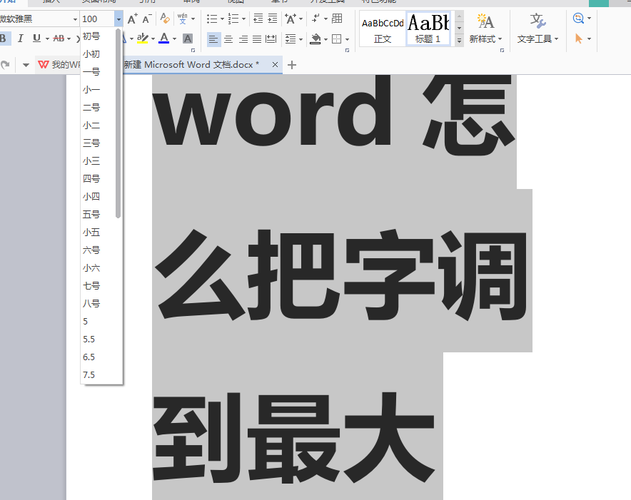Image resolution: width=631 pixels, height=500 pixels.
Task: Open the font name dropdown arrow
Action: pos(75,19)
